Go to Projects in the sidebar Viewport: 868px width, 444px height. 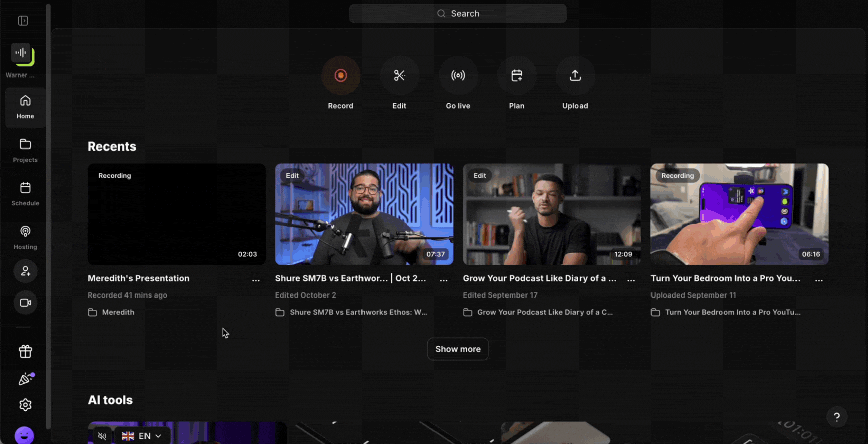point(25,150)
